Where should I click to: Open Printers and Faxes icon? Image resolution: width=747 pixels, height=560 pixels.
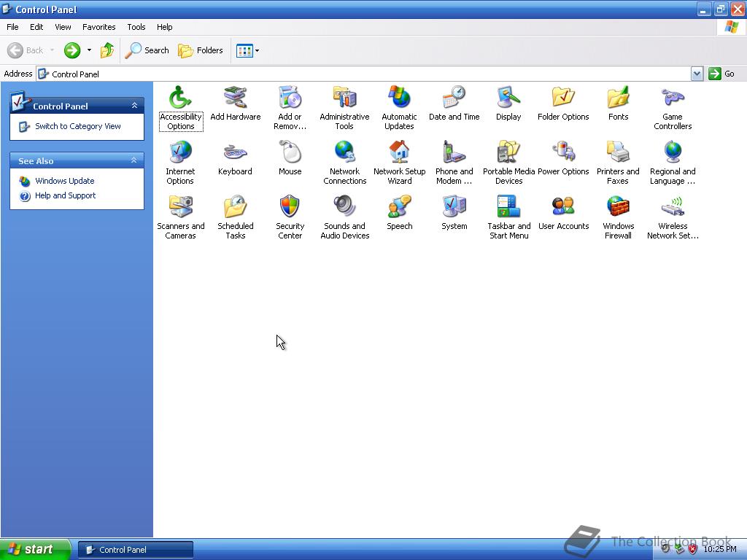pos(618,152)
